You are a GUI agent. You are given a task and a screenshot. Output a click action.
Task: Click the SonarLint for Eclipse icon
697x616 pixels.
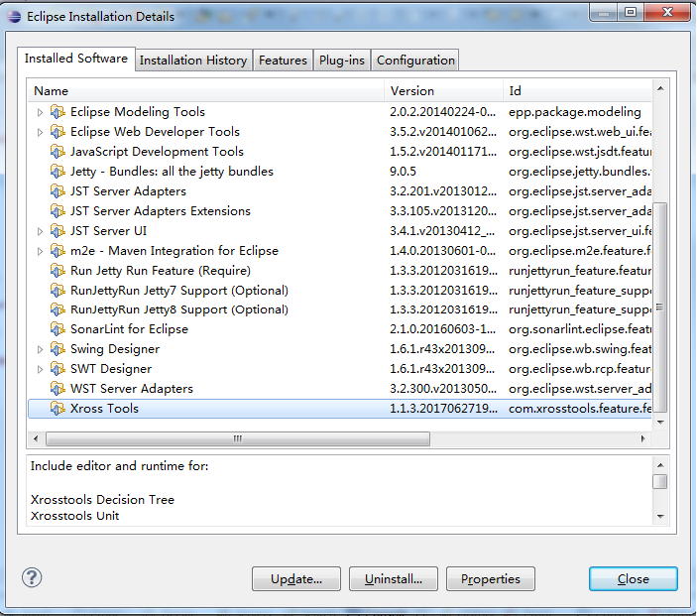point(58,329)
